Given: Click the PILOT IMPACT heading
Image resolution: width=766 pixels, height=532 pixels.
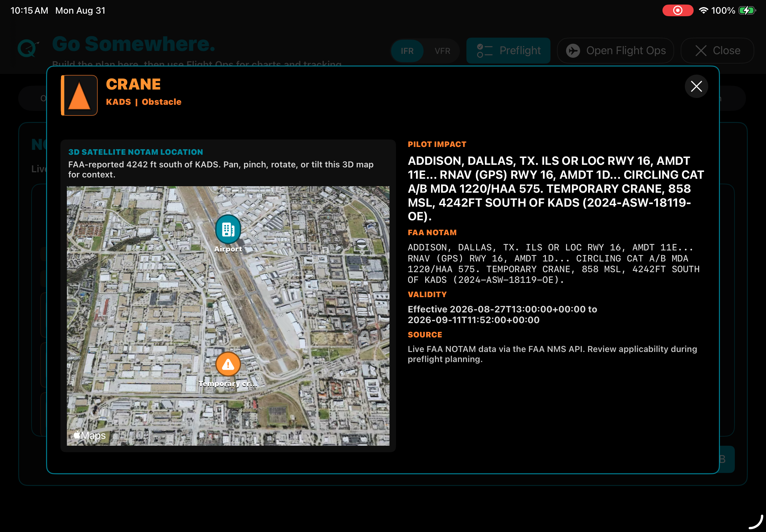Looking at the screenshot, I should (437, 144).
